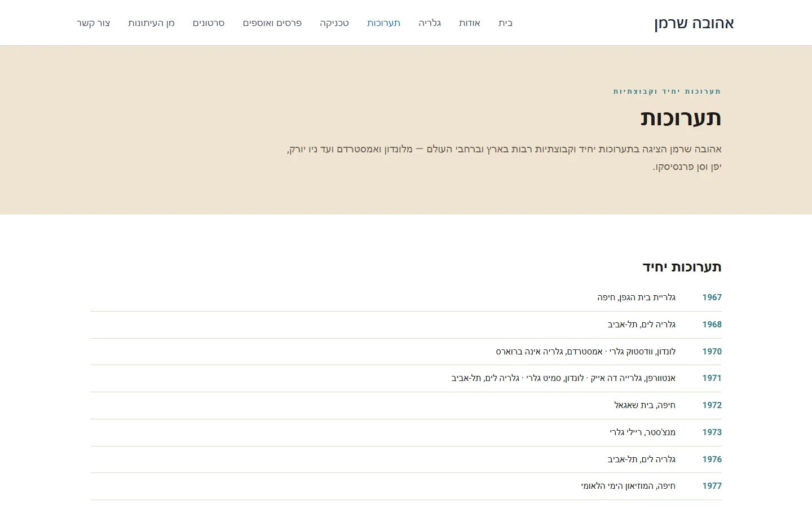
Task: Select the year 1972
Action: 712,405
